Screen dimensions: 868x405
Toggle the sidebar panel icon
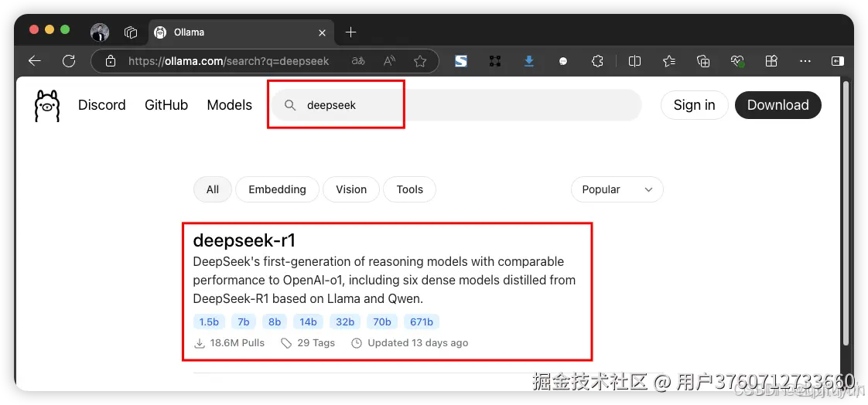point(837,61)
